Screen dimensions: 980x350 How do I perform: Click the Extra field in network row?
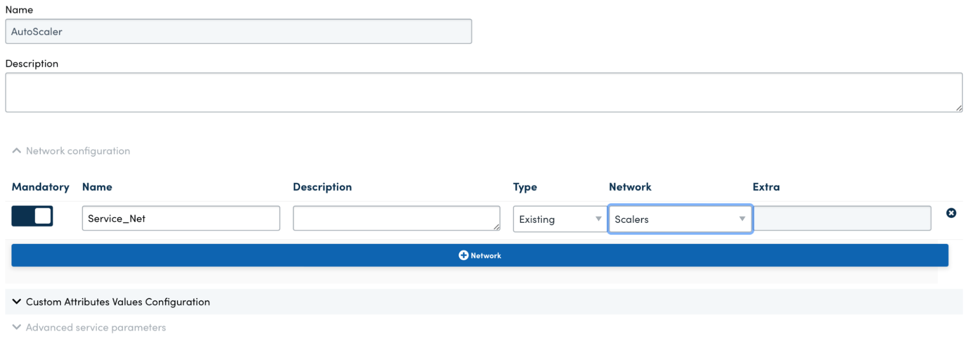tap(842, 218)
